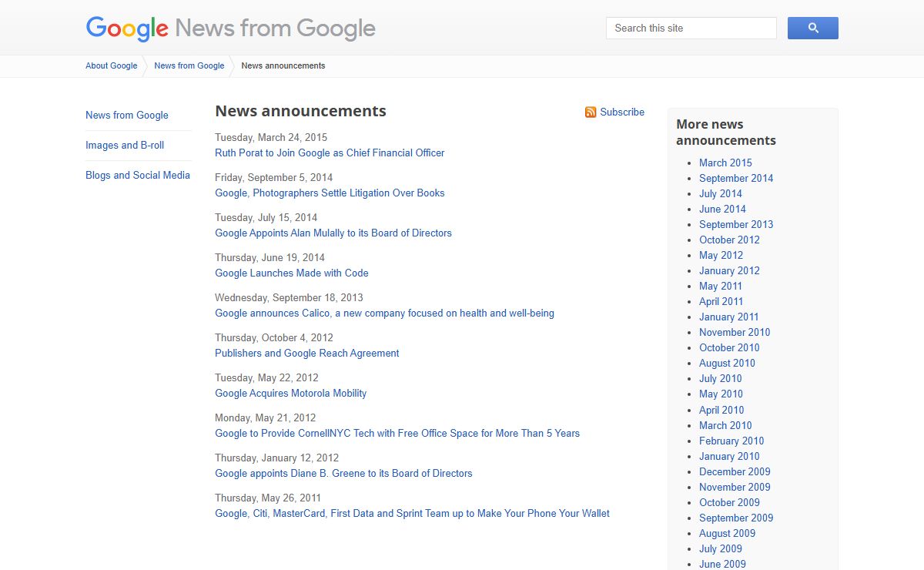Select July 2009 archive link
This screenshot has height=570, width=924.
point(721,548)
